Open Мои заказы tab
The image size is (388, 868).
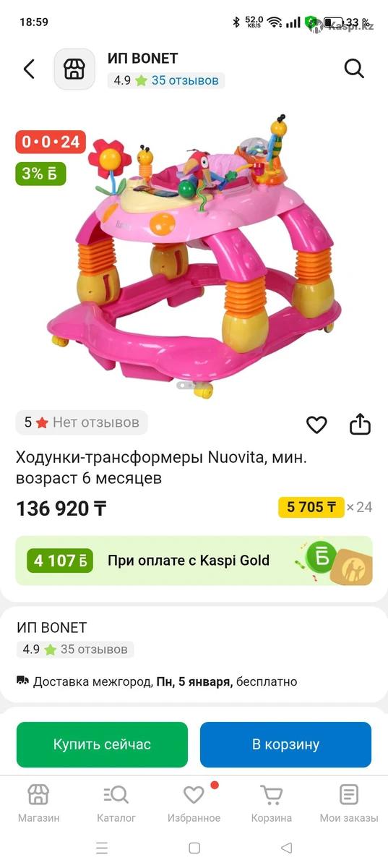[x=349, y=804]
